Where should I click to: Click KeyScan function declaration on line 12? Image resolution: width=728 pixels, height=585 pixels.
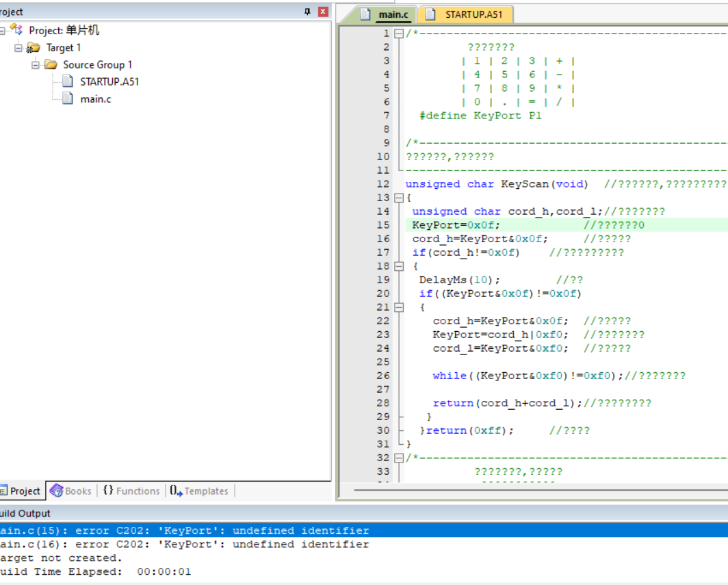(x=497, y=184)
